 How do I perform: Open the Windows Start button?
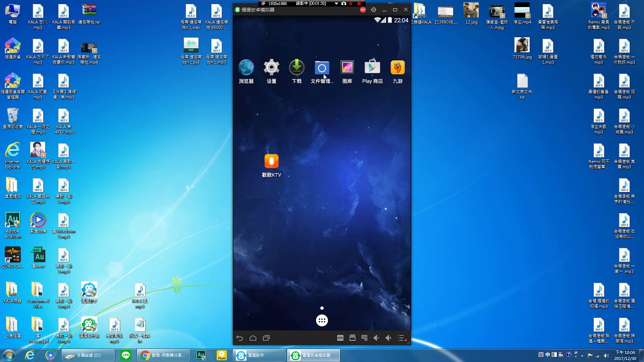(9, 355)
